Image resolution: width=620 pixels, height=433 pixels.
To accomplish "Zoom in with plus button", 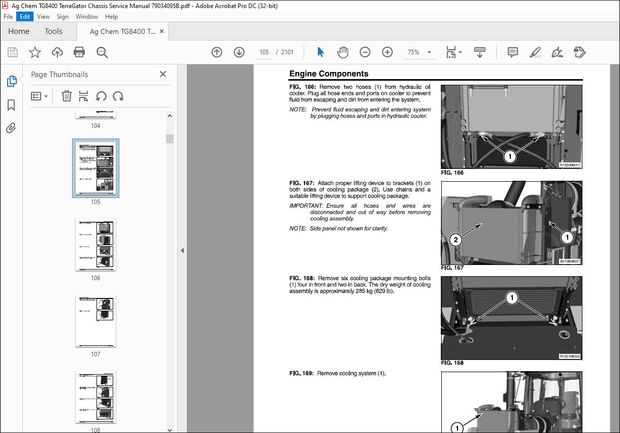I will [x=387, y=52].
